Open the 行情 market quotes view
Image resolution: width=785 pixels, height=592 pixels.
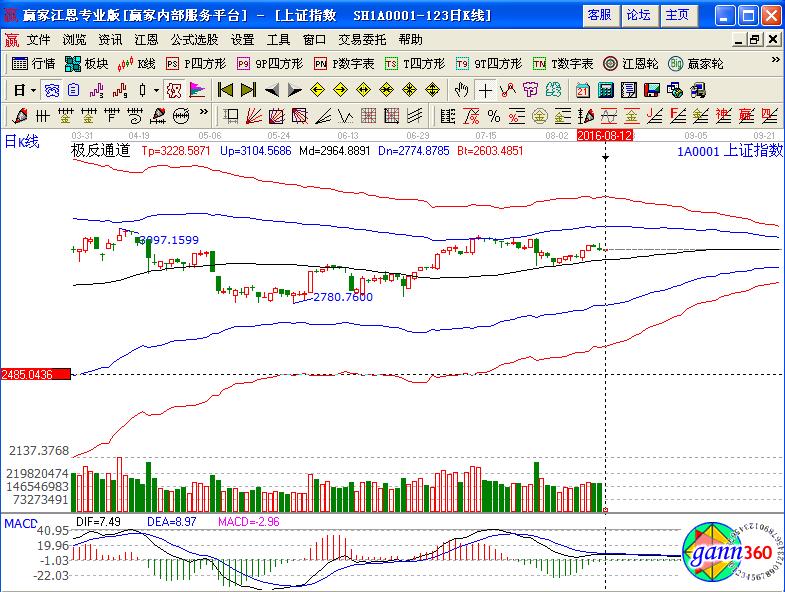point(34,63)
